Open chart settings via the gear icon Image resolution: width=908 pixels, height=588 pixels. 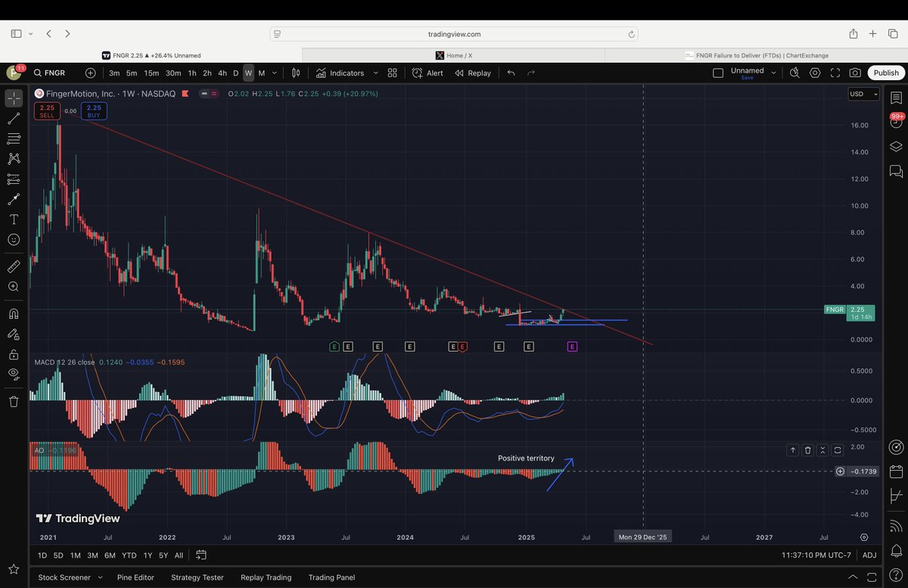pos(815,73)
